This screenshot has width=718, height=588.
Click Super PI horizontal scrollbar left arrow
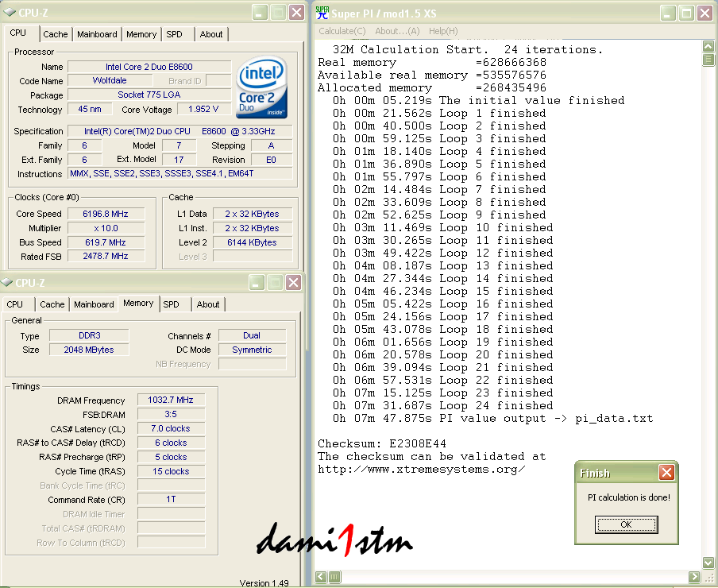click(x=321, y=577)
